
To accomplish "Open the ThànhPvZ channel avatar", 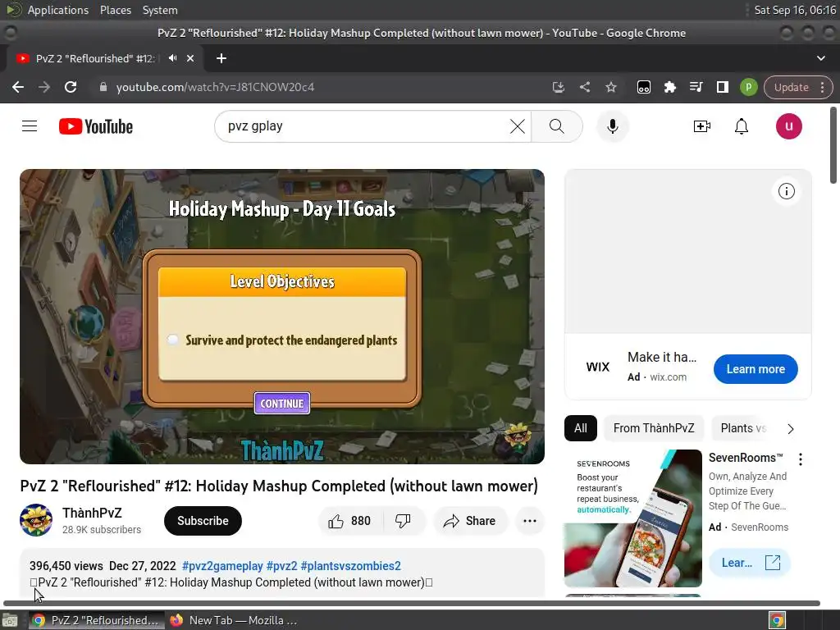I will 36,520.
